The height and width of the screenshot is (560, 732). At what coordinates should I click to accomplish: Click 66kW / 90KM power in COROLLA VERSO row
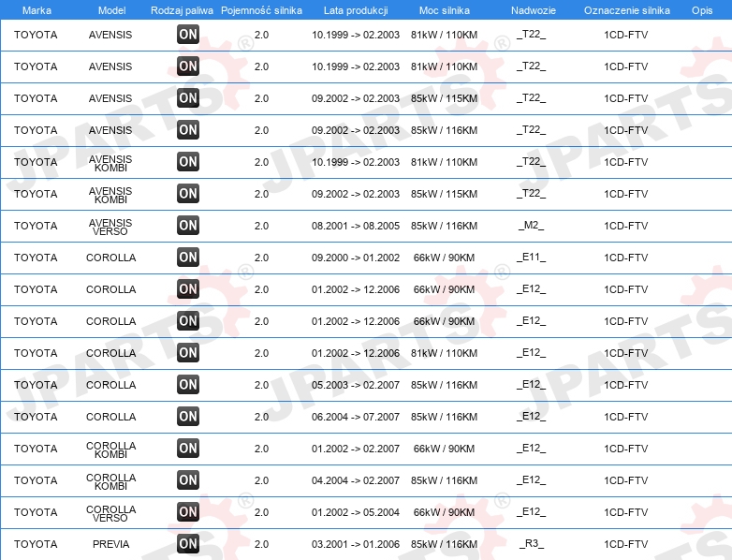444,512
